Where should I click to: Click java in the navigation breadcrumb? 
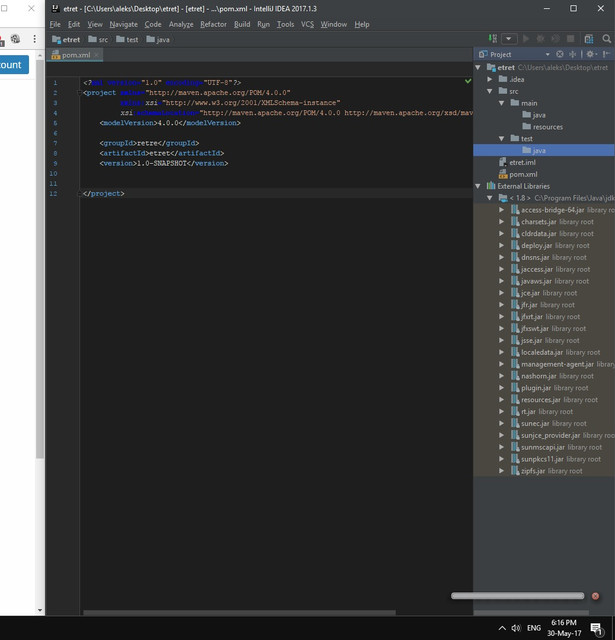tap(158, 40)
